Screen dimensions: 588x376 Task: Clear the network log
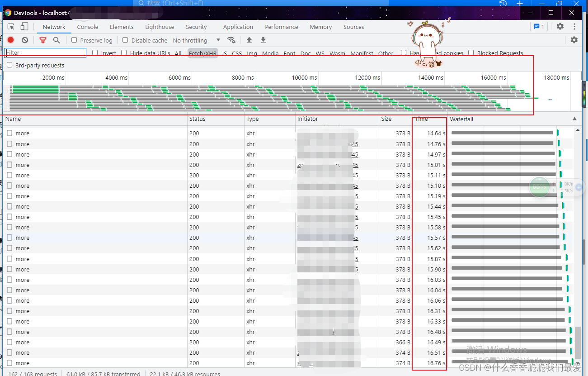[x=25, y=40]
